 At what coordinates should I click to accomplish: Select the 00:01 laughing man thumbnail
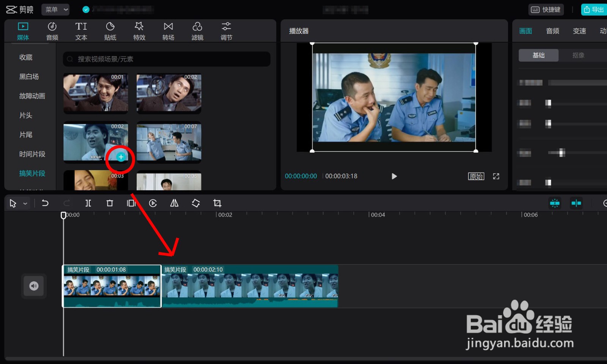point(96,93)
